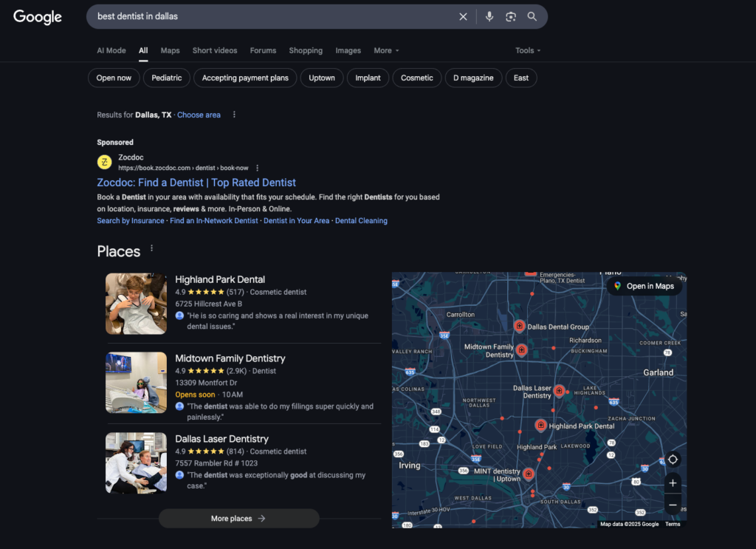The image size is (756, 549).
Task: Zoom out the map with minus icon
Action: click(x=673, y=505)
